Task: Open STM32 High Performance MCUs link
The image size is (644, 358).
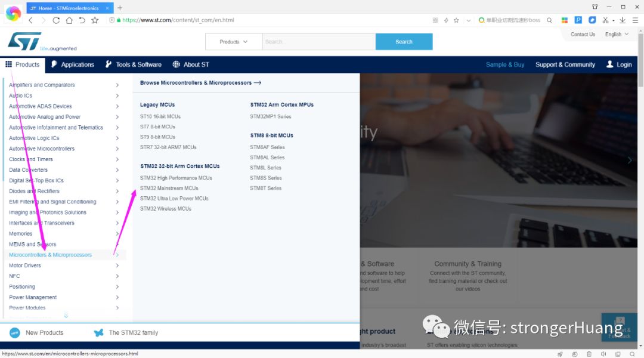Action: pyautogui.click(x=176, y=178)
